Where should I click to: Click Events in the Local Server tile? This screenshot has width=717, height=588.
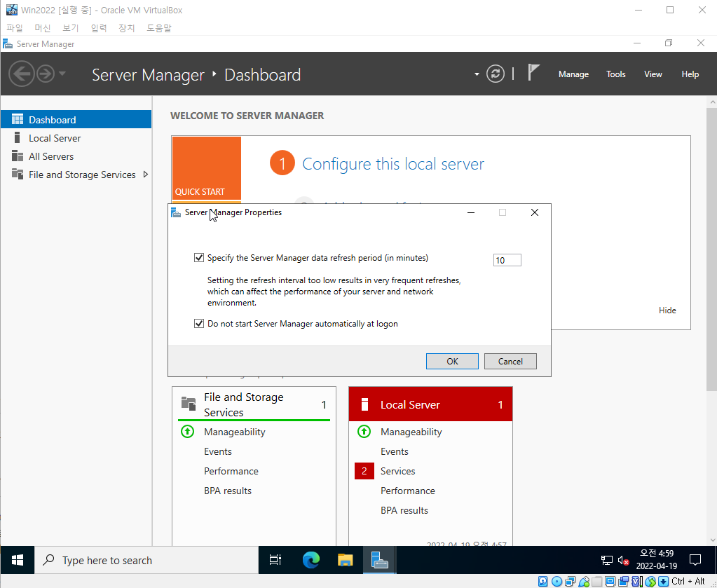click(394, 451)
